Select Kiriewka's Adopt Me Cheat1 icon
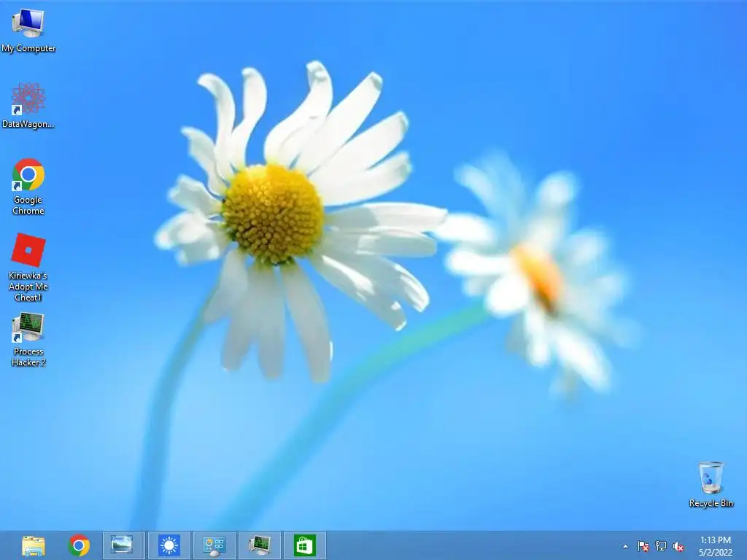The width and height of the screenshot is (747, 560). 28,267
